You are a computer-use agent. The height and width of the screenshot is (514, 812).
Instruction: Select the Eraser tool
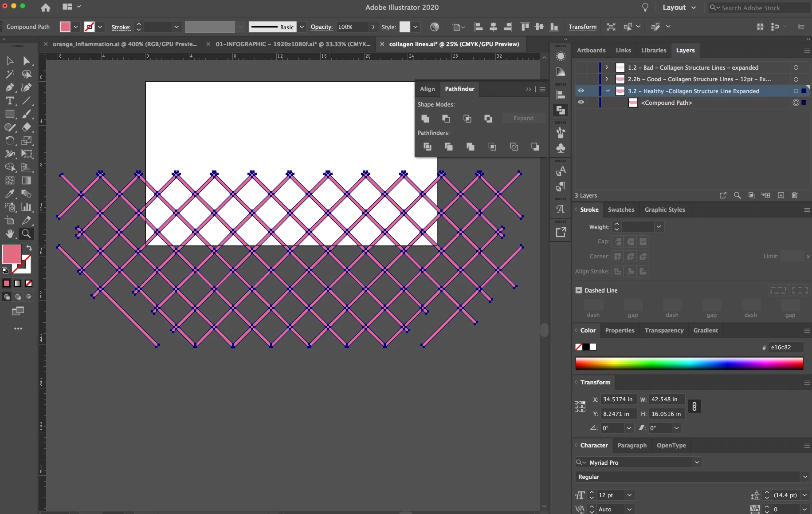tap(27, 127)
